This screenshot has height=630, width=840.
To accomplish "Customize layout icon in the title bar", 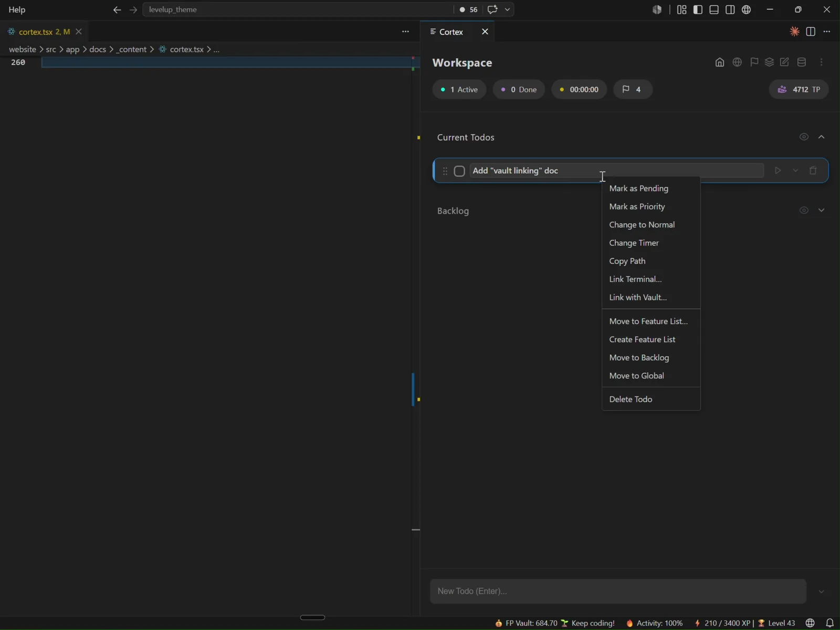I will point(681,9).
